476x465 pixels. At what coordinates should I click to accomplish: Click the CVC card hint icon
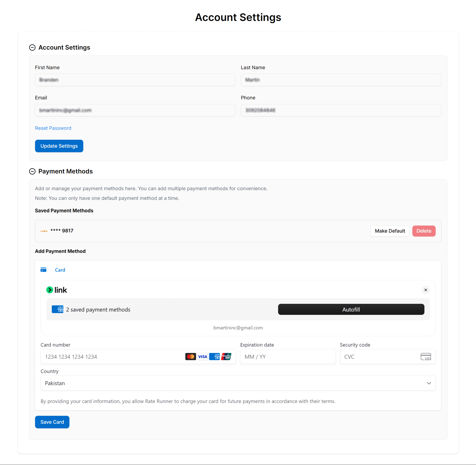click(x=426, y=357)
